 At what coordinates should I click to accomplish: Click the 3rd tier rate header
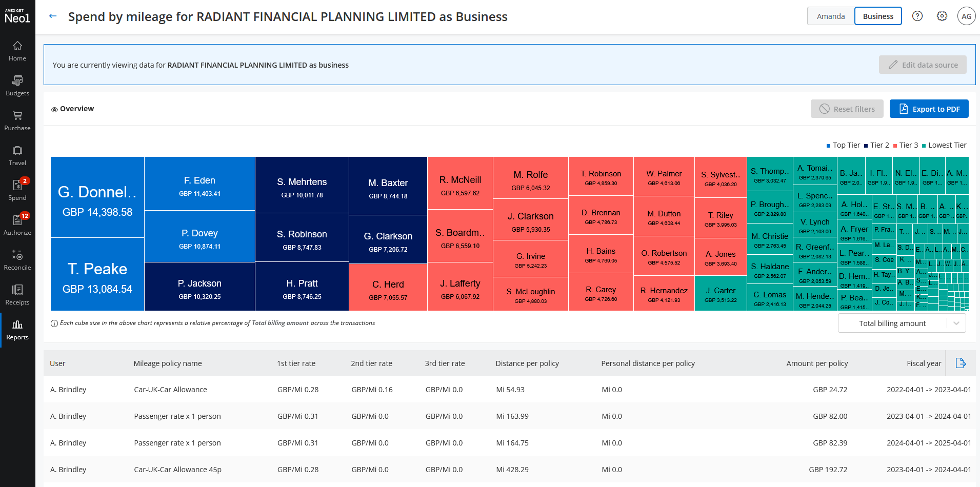click(x=445, y=363)
